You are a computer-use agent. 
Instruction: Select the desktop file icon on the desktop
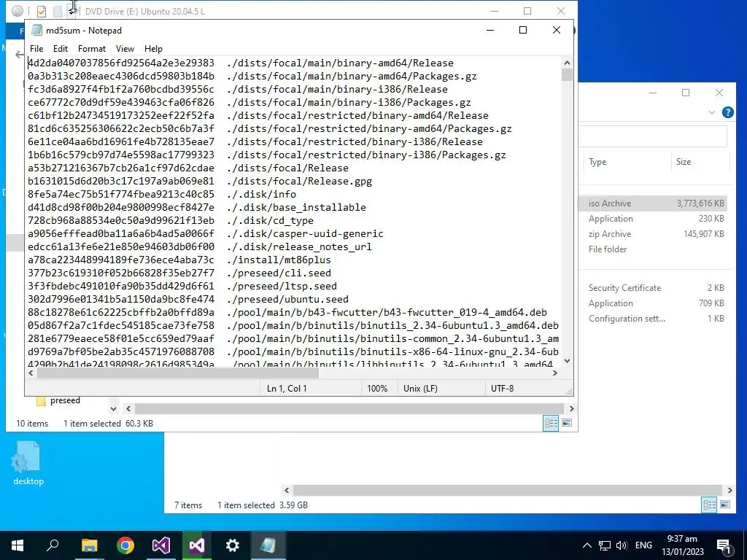[x=28, y=463]
